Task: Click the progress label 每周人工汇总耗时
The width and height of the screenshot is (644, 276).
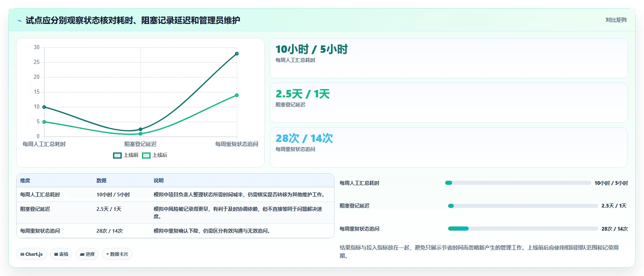Action: (x=359, y=183)
